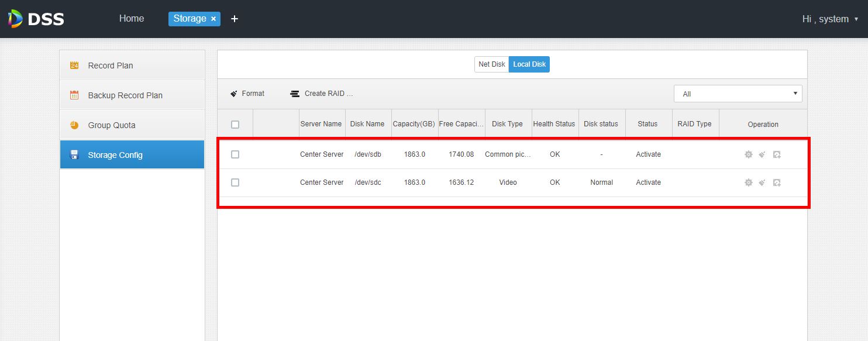868x341 pixels.
Task: Click the Group Quota pie icon
Action: coord(74,125)
